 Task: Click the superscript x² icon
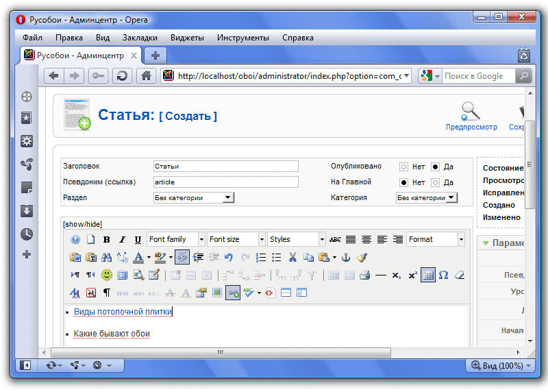click(x=412, y=275)
